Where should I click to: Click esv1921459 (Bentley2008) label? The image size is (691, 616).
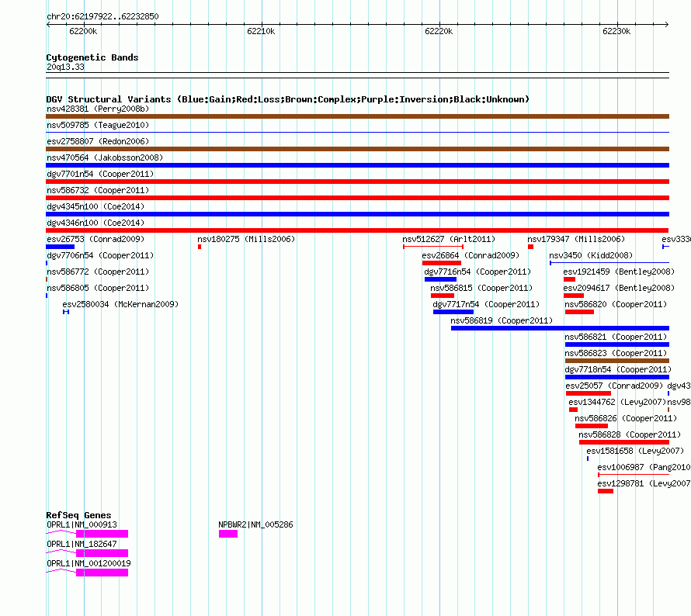click(x=619, y=272)
